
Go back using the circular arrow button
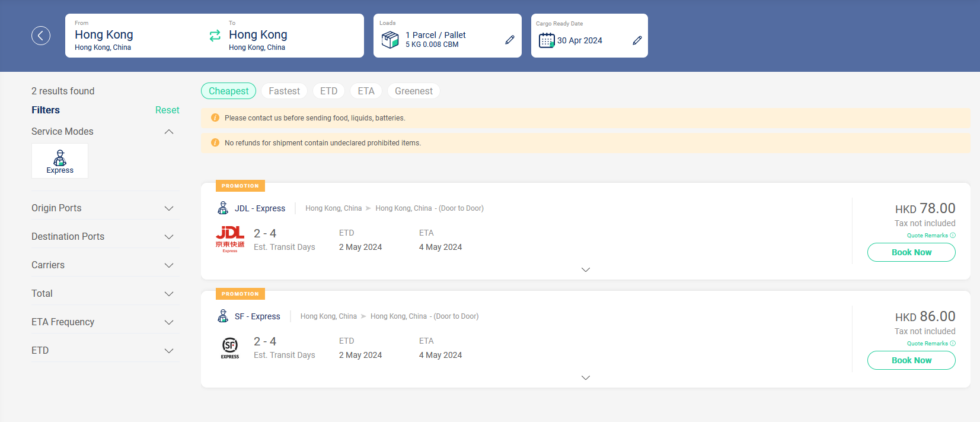coord(41,36)
